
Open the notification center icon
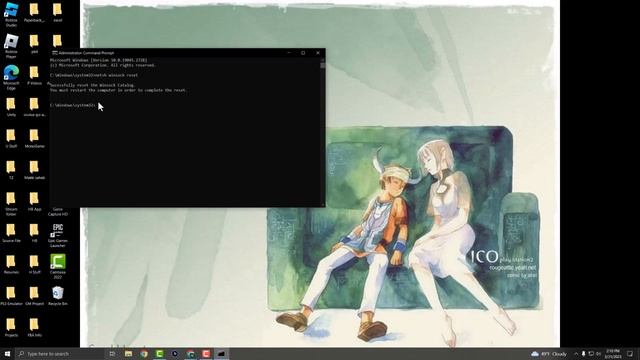[630, 354]
